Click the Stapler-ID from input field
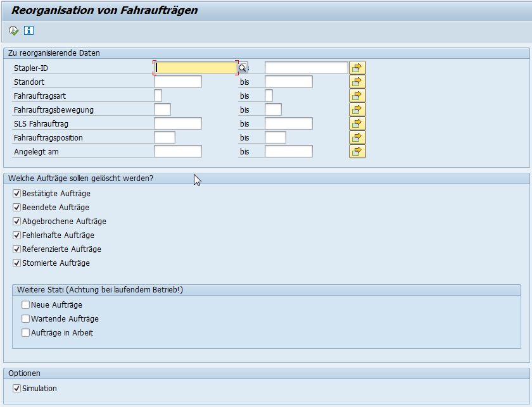 [x=195, y=68]
